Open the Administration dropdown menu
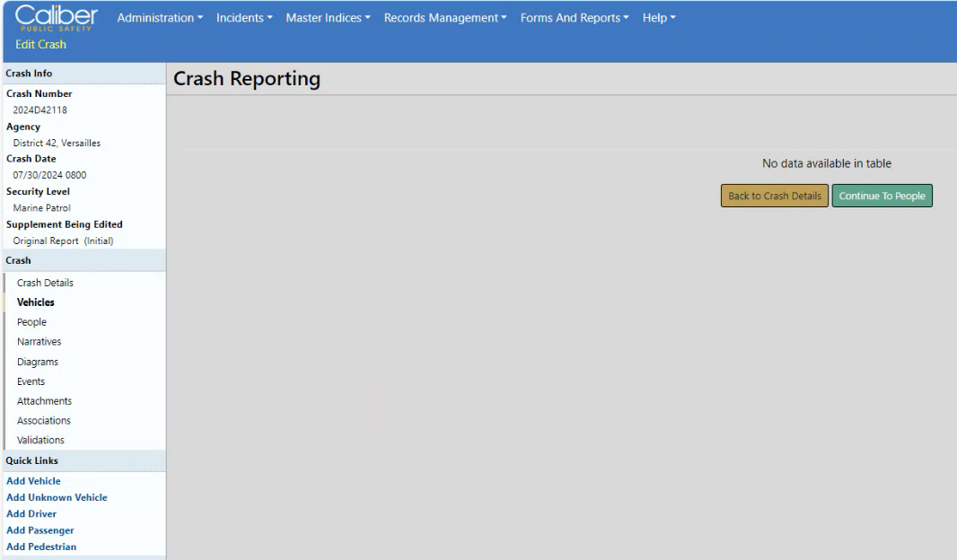This screenshot has width=957, height=560. [160, 18]
